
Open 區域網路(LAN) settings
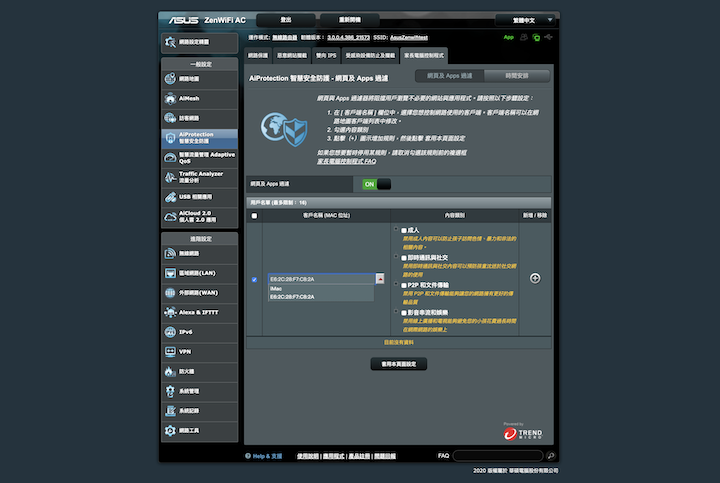click(x=199, y=273)
